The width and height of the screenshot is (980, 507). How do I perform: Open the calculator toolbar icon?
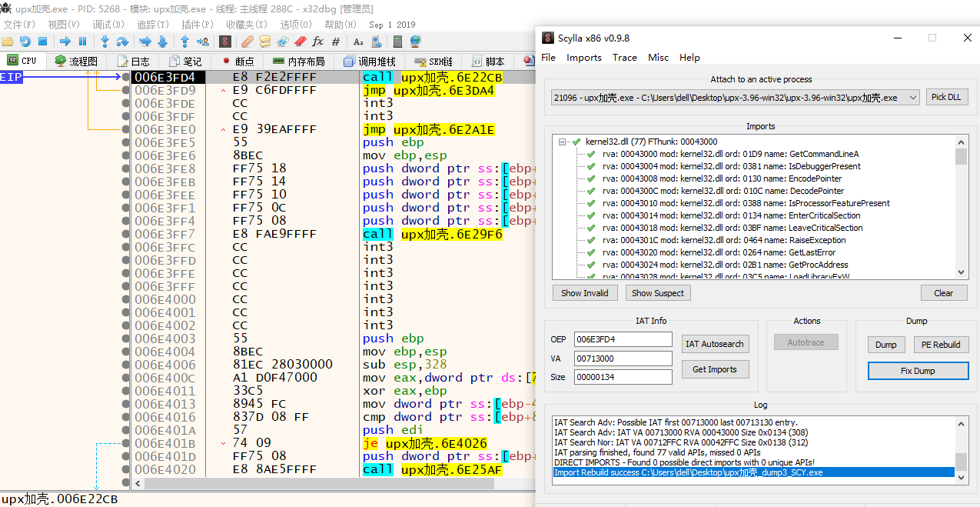pos(398,42)
